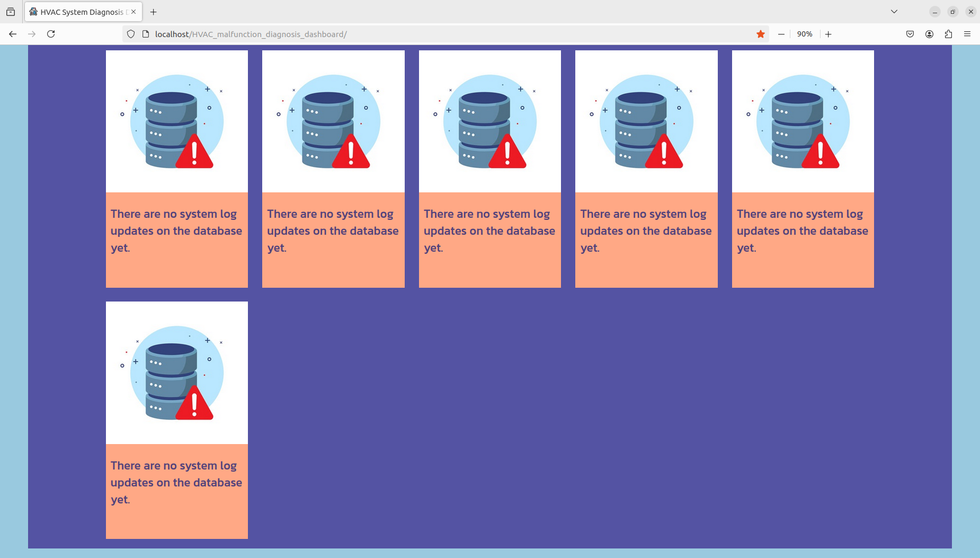Reload the HVAC dashboard page
This screenshot has height=558, width=980.
click(x=51, y=34)
